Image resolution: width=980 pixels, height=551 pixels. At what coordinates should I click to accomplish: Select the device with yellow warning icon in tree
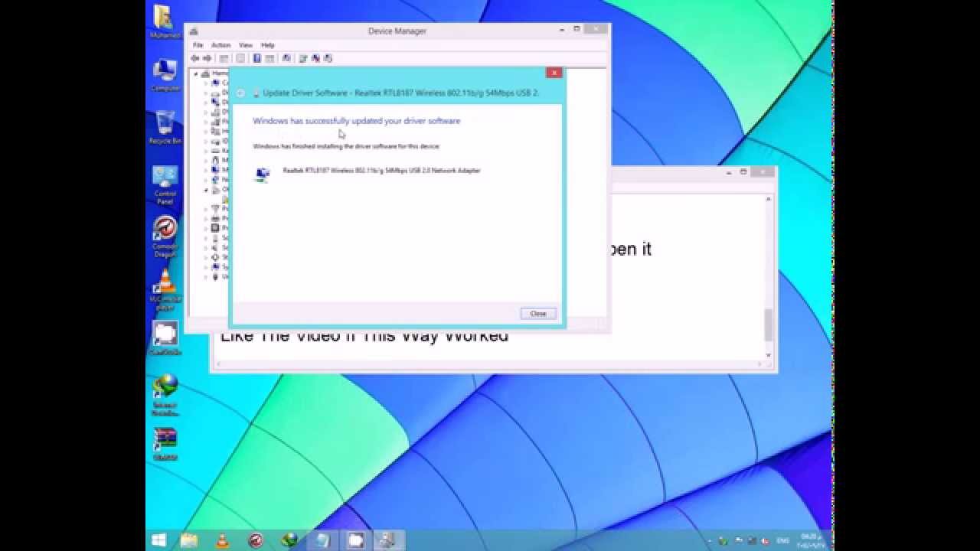(225, 199)
